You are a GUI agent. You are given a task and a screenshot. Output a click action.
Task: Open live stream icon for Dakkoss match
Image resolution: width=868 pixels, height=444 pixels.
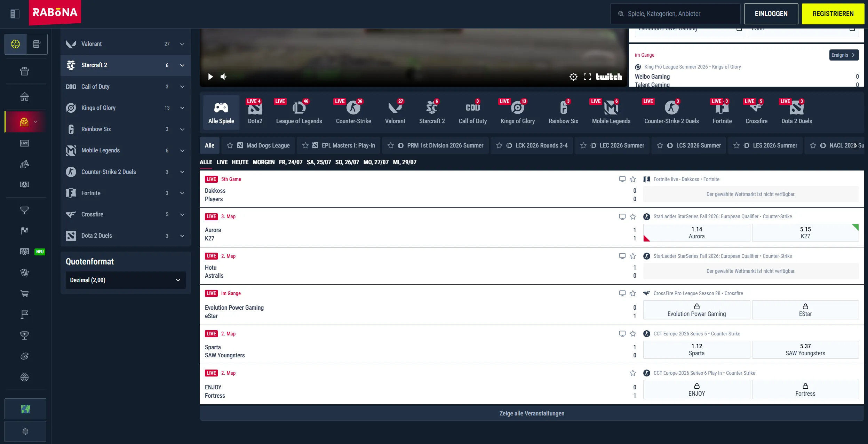click(622, 179)
